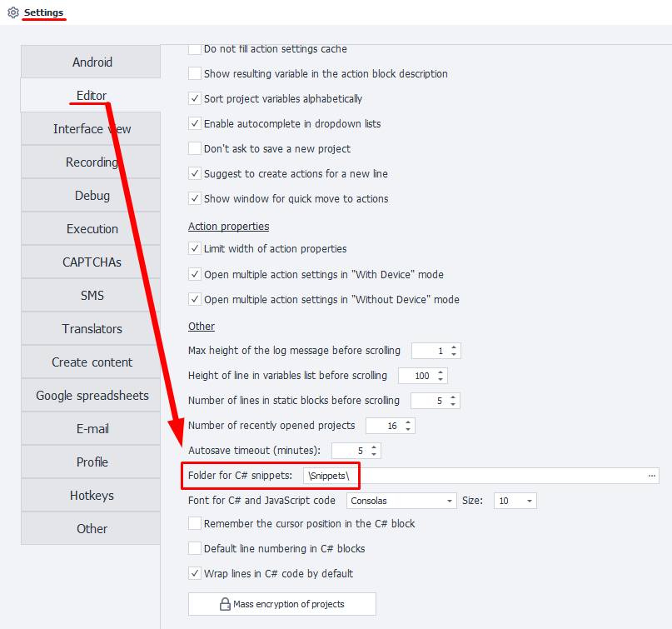Screen dimensions: 672x629
Task: Enable "Remember the cursor position in the C# block"
Action: [x=194, y=523]
